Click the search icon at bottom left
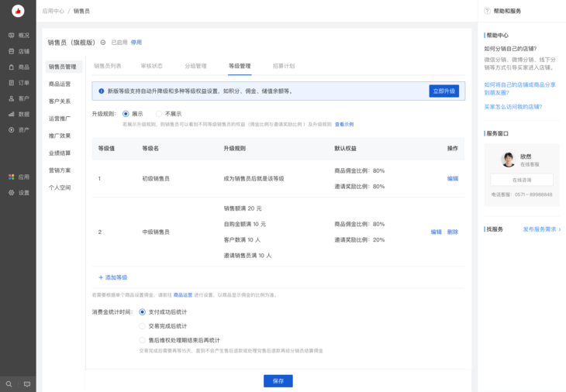566x392 pixels. [x=9, y=383]
